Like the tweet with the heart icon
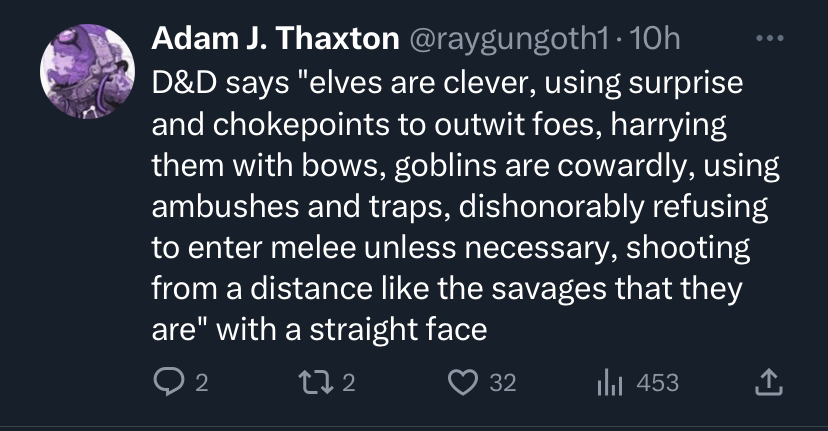828x431 pixels. [x=463, y=382]
